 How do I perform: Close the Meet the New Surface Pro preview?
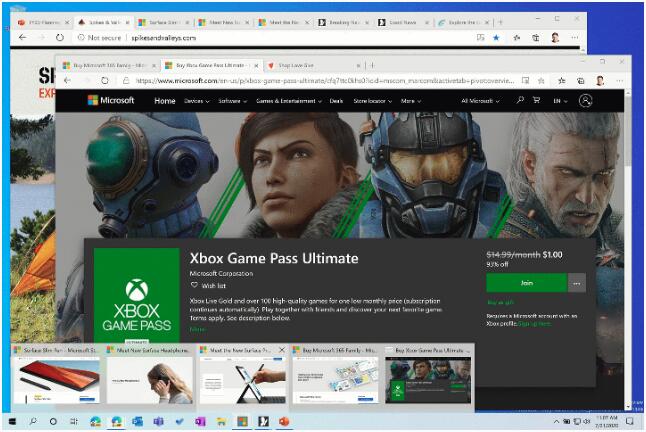click(x=282, y=350)
